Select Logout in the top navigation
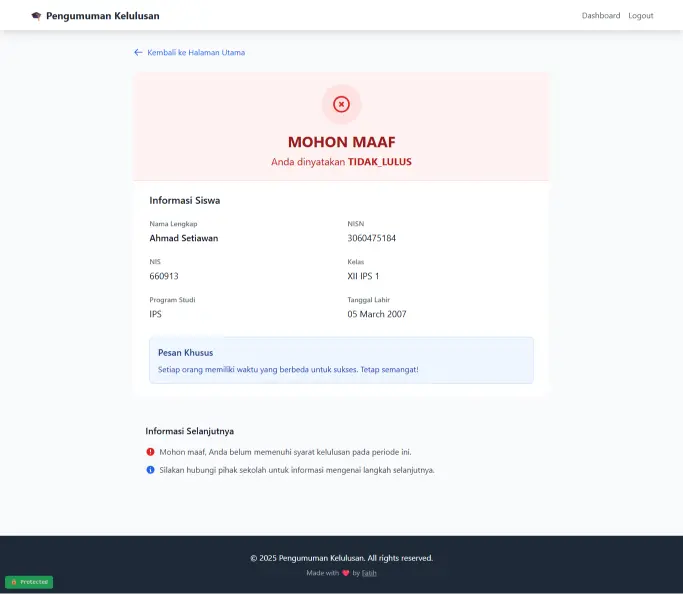 pos(640,16)
